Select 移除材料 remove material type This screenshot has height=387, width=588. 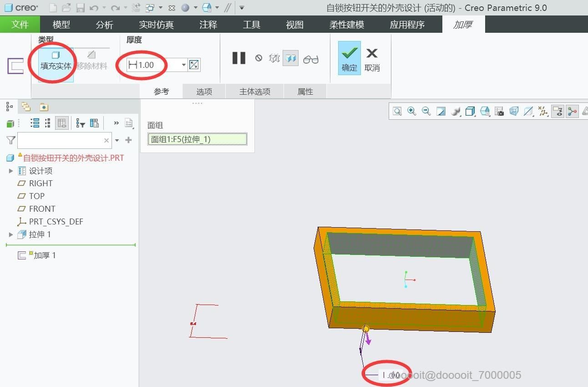91,61
